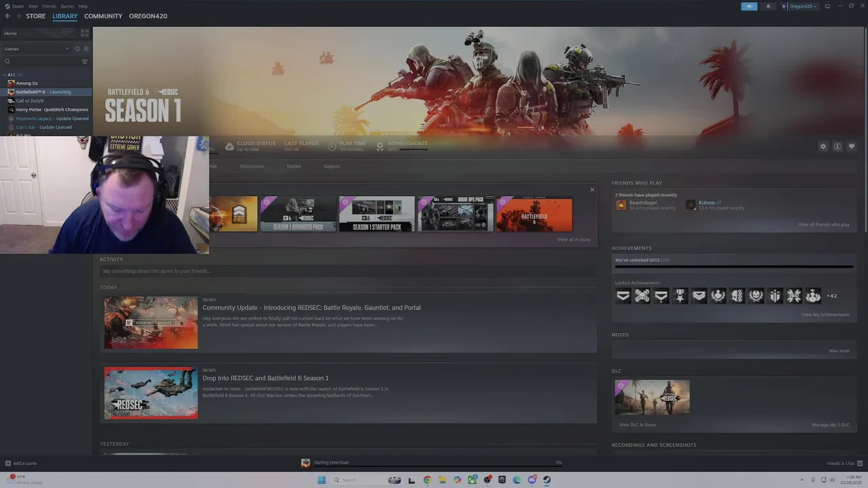Open the REDSEC DLC thumbnail
This screenshot has height=488, width=868.
[652, 397]
